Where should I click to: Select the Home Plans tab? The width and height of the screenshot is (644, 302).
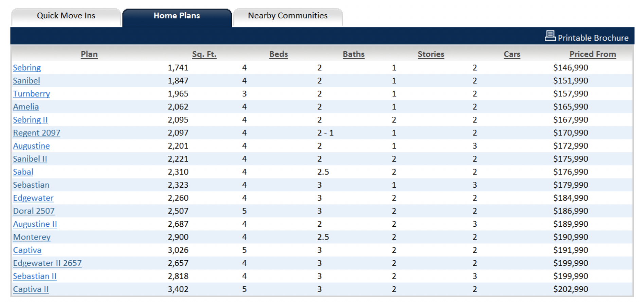177,17
